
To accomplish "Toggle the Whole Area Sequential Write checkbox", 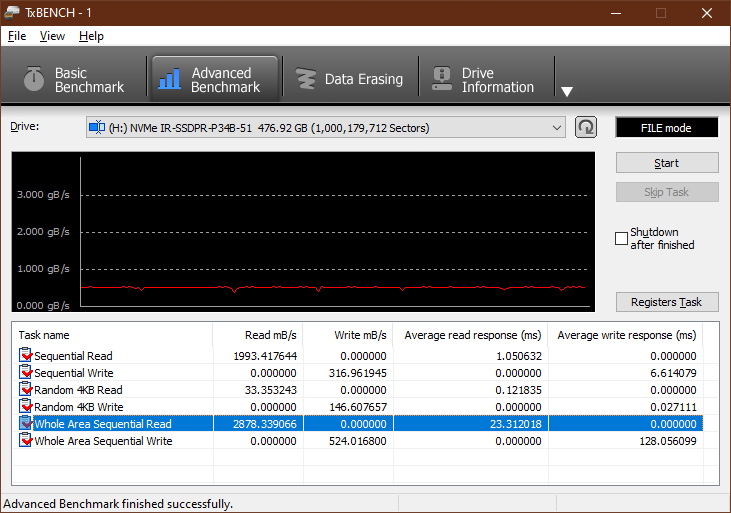I will click(25, 441).
